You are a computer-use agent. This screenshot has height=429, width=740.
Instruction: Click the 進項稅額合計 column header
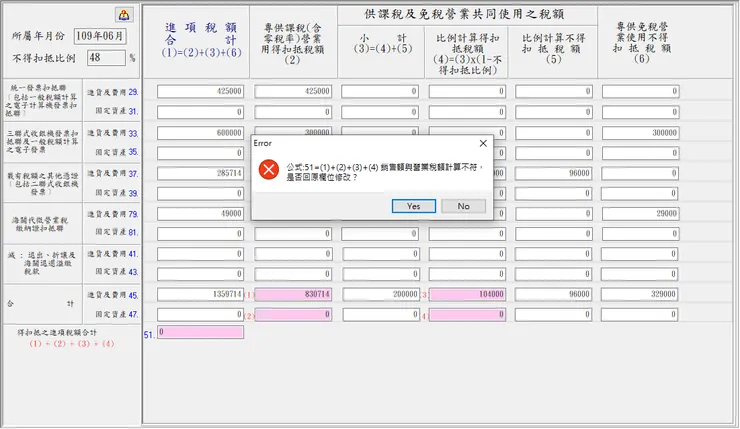[x=201, y=40]
